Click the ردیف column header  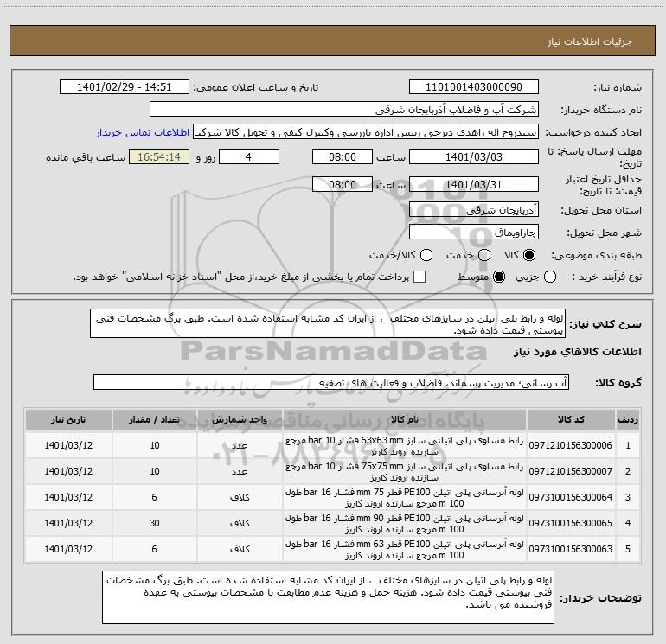click(628, 419)
